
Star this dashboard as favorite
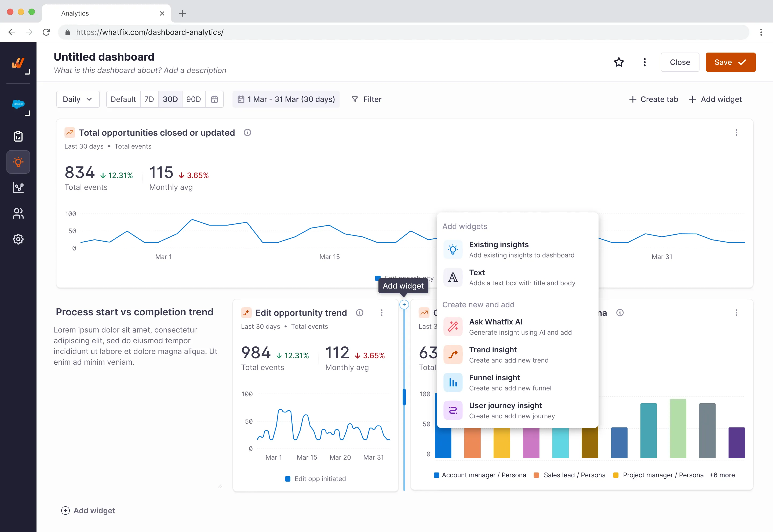coord(618,62)
